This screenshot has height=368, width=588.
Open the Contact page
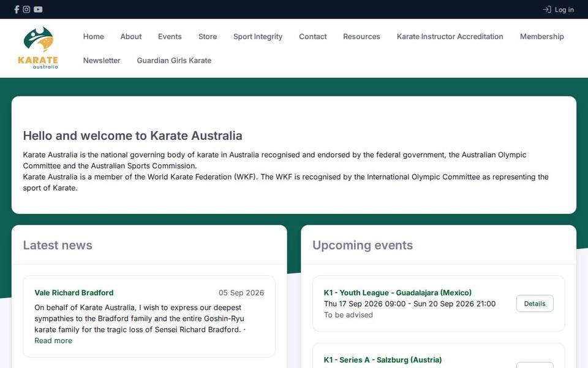point(313,36)
